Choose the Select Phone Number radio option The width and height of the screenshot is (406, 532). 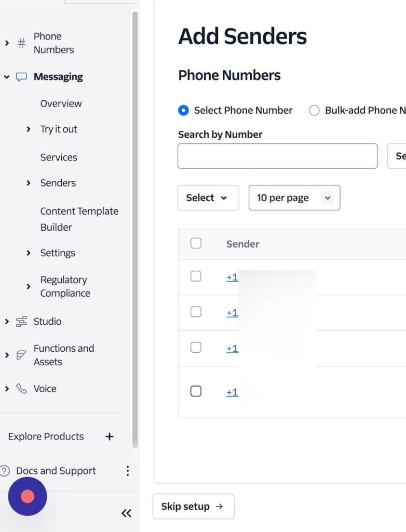pos(183,110)
